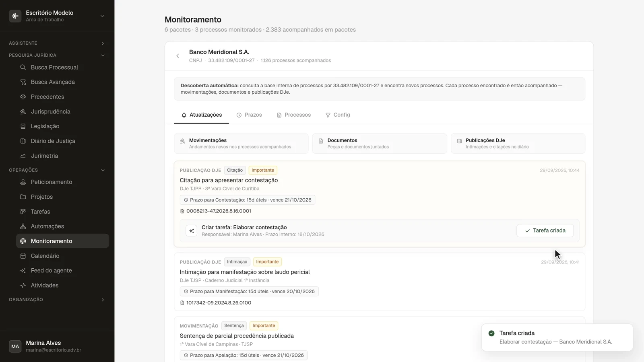The image size is (644, 362).
Task: Switch to the Processos tab
Action: click(x=294, y=115)
